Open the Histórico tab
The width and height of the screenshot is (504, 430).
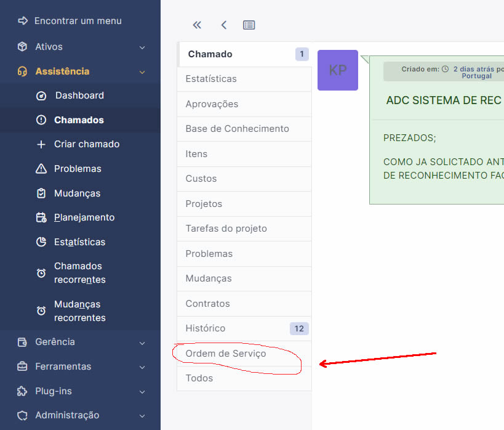(x=206, y=328)
